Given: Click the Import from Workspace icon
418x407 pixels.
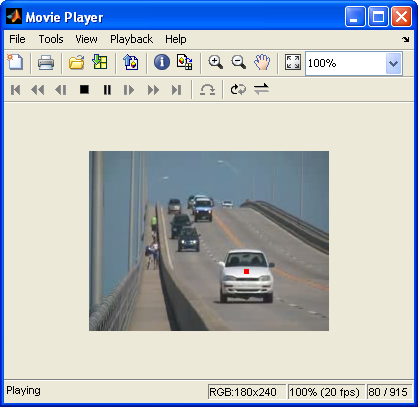Looking at the screenshot, I should 100,62.
